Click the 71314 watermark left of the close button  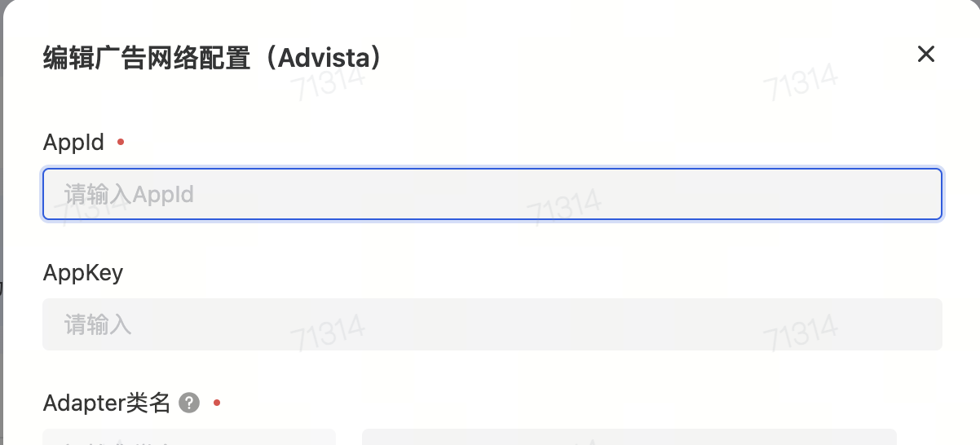(801, 82)
